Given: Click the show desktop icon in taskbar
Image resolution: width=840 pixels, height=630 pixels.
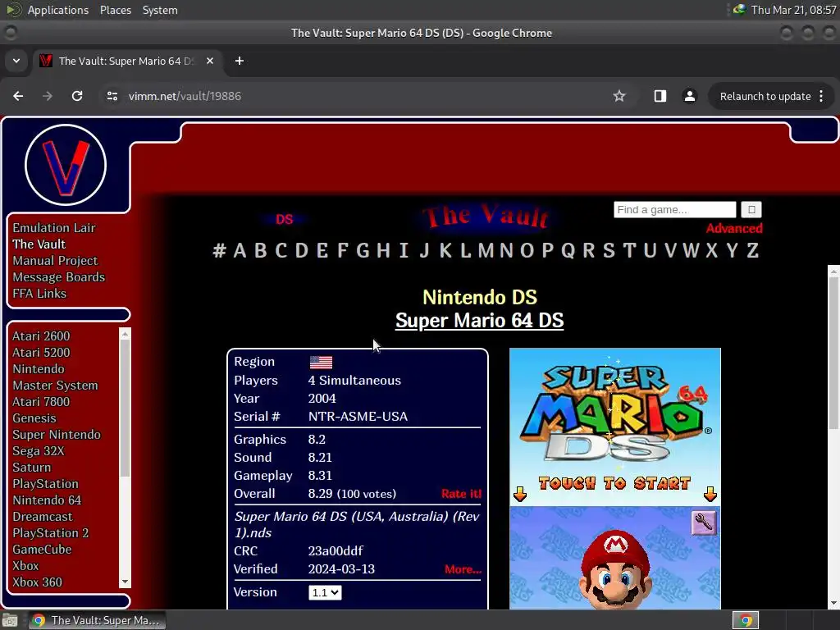Looking at the screenshot, I should [x=10, y=621].
